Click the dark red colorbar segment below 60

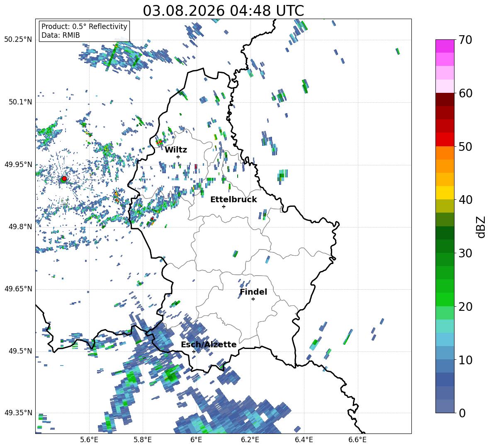point(445,99)
